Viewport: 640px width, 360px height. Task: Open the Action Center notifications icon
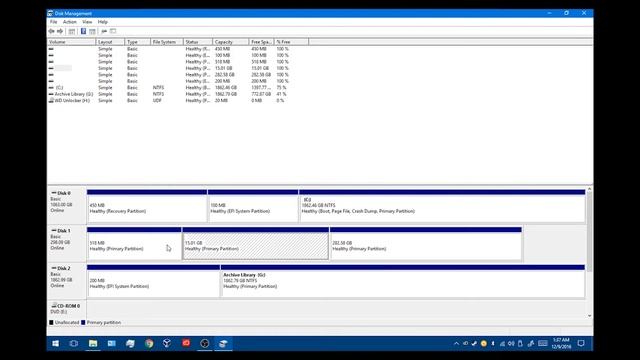[581, 344]
